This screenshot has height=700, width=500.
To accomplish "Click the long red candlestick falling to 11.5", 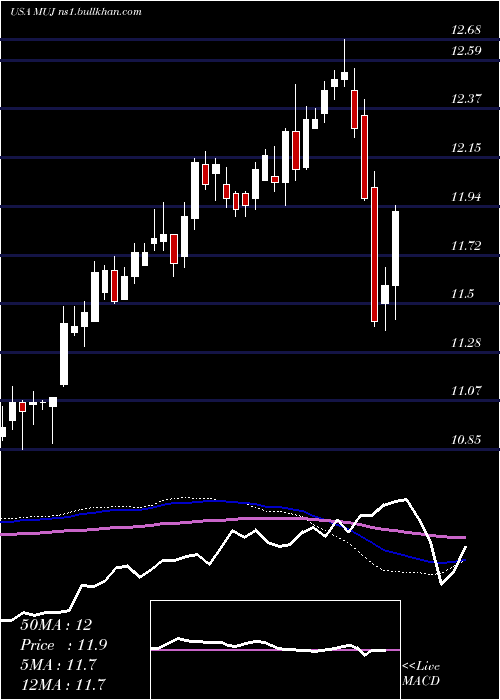I will click(x=375, y=249).
